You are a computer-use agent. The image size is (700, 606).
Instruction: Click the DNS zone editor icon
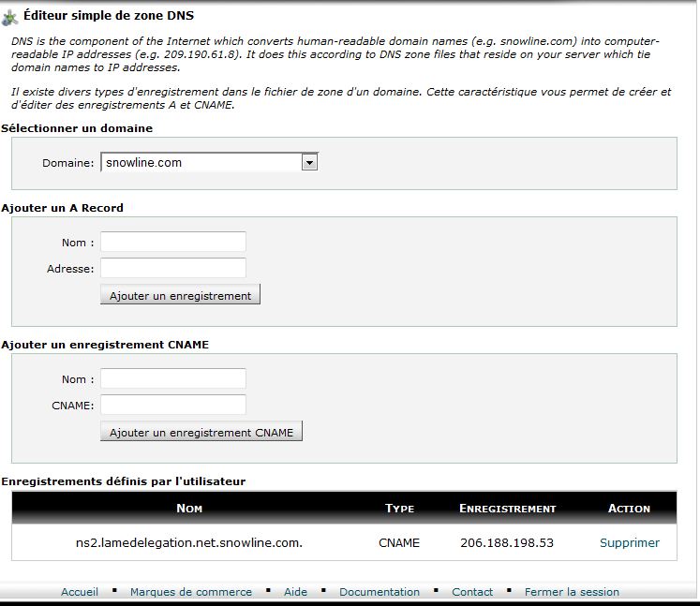coord(10,17)
